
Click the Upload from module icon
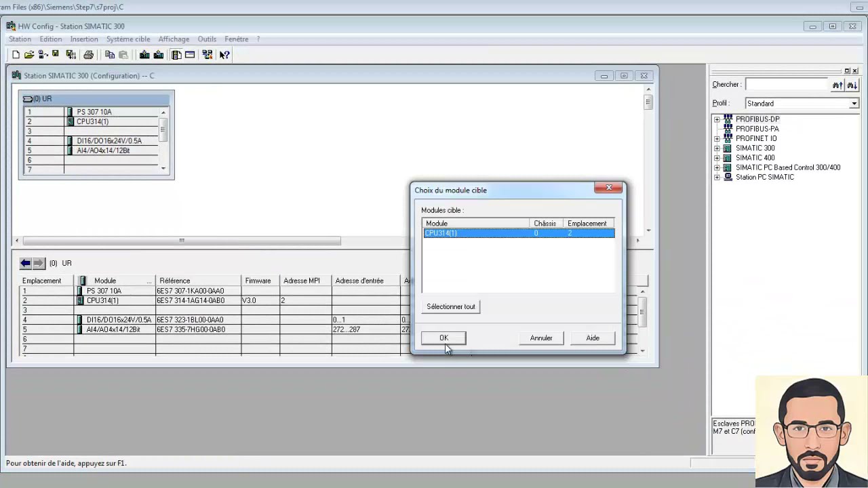[159, 55]
